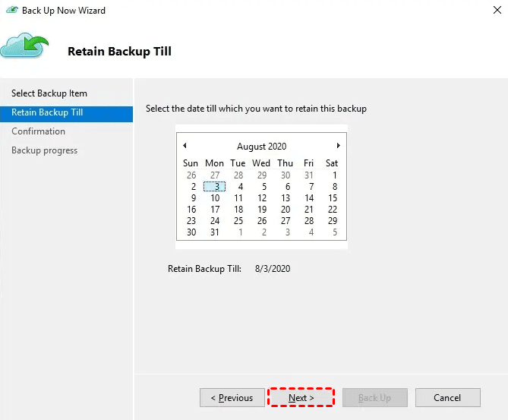The image size is (508, 420).
Task: Open the Select Backup Item step
Action: click(x=49, y=93)
